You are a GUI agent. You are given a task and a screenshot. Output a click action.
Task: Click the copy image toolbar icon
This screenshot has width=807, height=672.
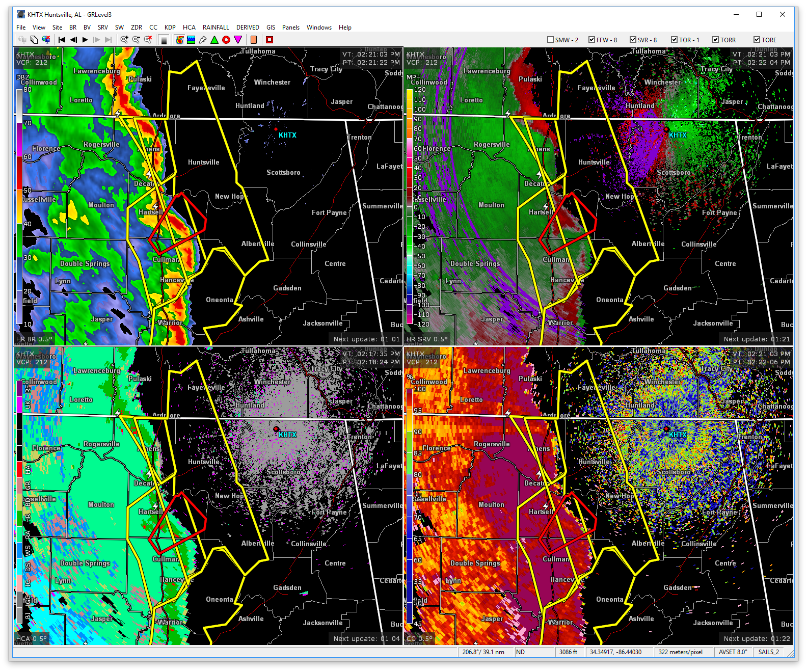click(x=34, y=40)
